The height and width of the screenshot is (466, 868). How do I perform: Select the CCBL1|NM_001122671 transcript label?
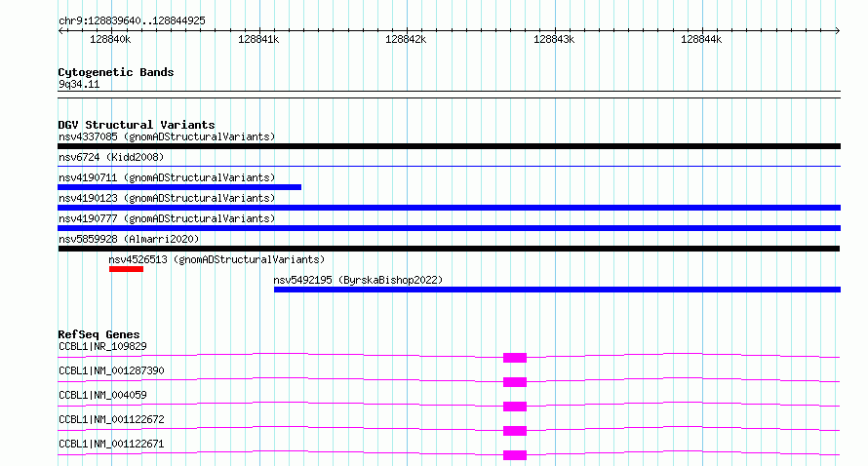pos(111,444)
